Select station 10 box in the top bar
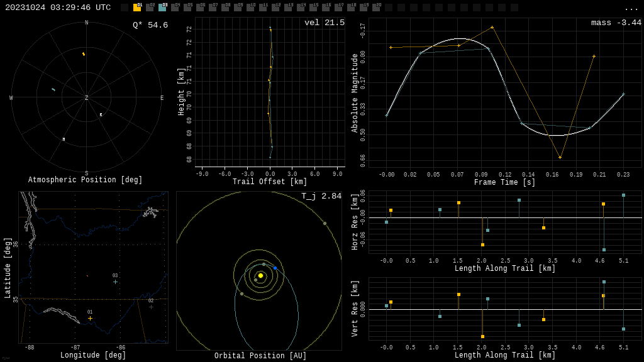The width and height of the screenshot is (644, 362). 250,8
